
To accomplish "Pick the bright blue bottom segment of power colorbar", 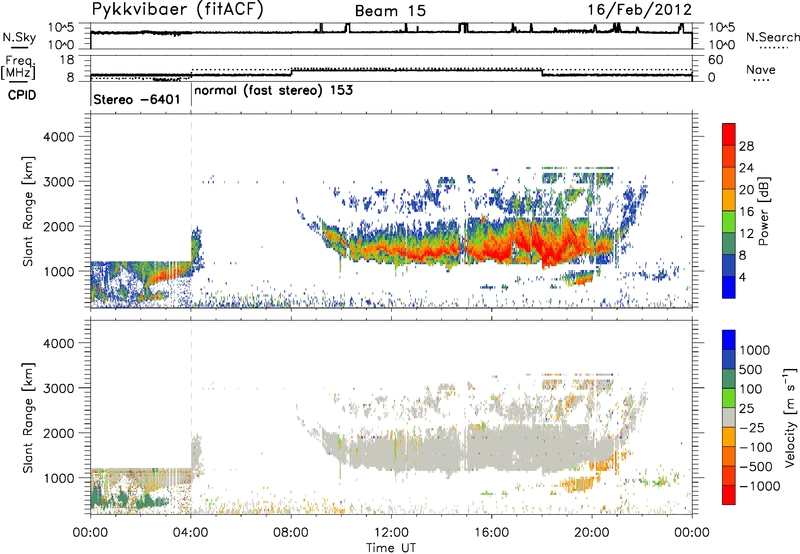I will (729, 287).
